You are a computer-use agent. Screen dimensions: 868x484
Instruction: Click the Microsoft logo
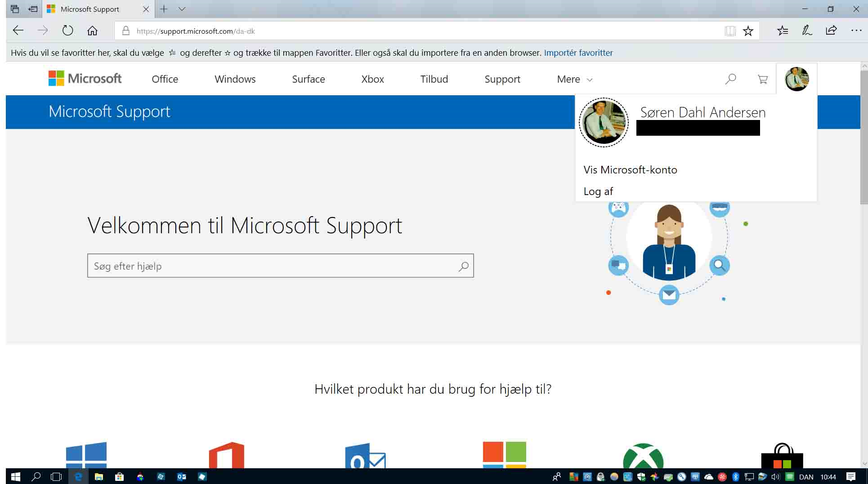[x=85, y=79]
